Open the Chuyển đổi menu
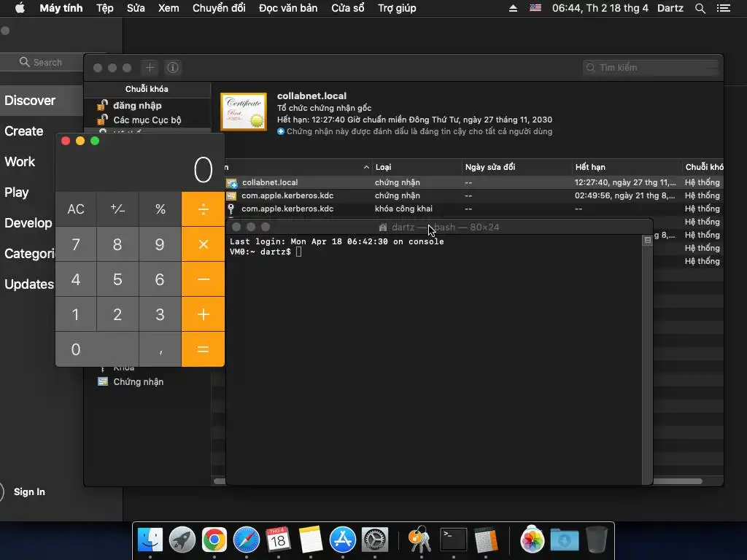747x560 pixels. [219, 8]
